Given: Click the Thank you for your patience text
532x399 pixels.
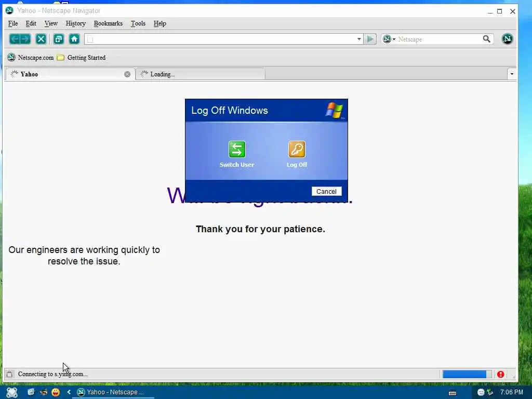Looking at the screenshot, I should point(261,229).
